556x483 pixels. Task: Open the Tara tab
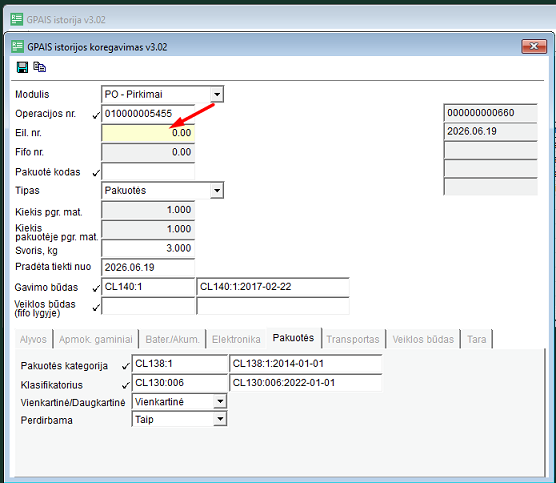pyautogui.click(x=477, y=339)
